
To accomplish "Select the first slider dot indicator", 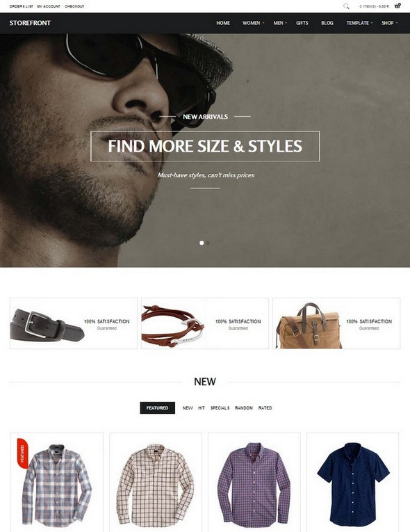I will (202, 243).
